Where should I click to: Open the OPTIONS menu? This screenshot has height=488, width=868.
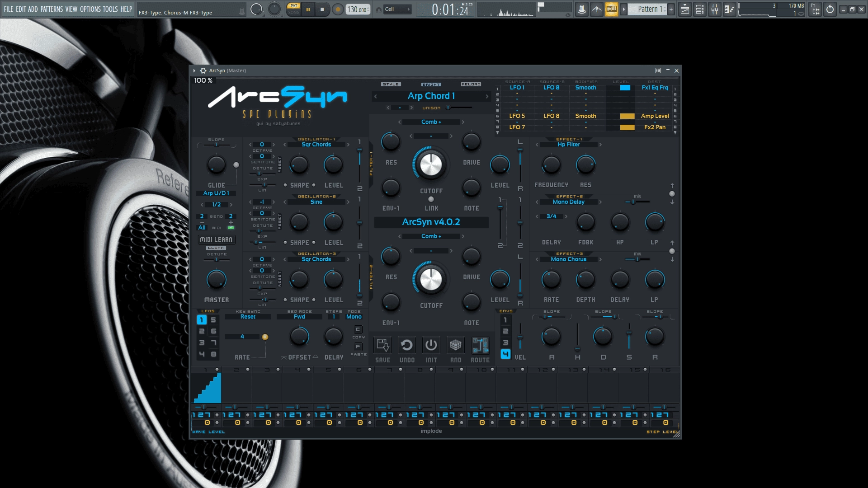click(90, 9)
